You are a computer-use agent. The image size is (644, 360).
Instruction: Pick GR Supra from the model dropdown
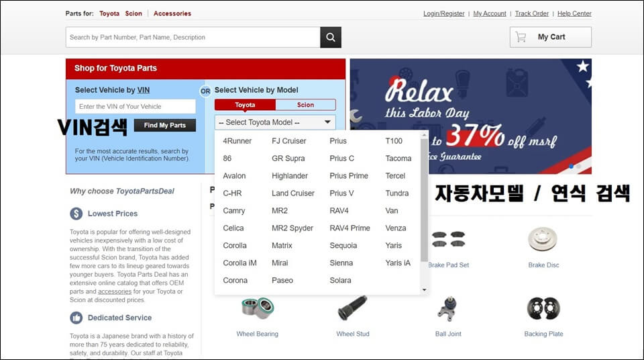click(288, 159)
